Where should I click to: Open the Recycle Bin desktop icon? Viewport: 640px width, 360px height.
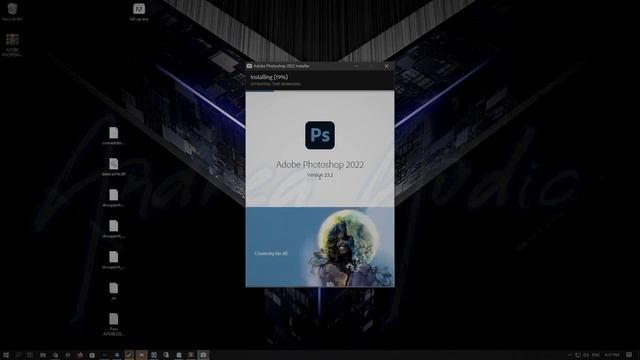pos(12,11)
